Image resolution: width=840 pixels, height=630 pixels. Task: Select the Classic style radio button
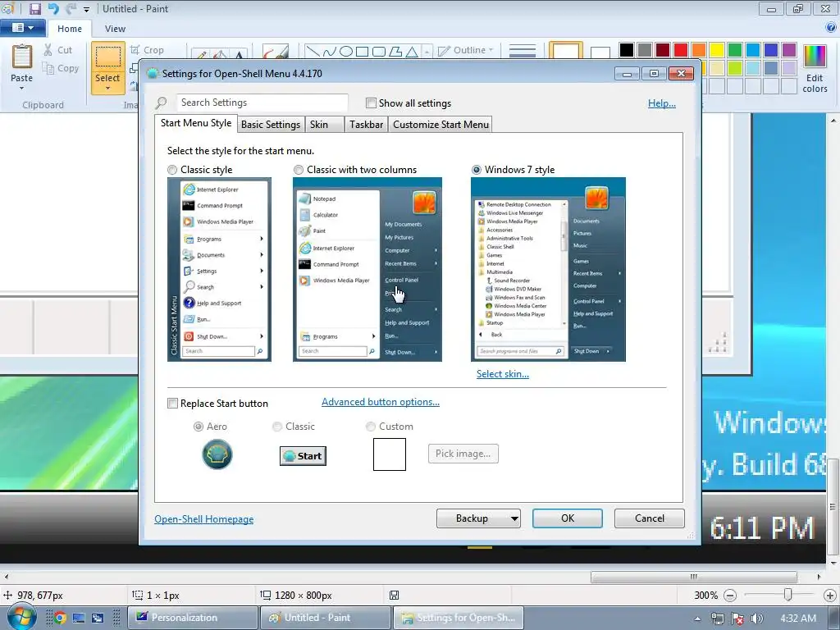172,170
